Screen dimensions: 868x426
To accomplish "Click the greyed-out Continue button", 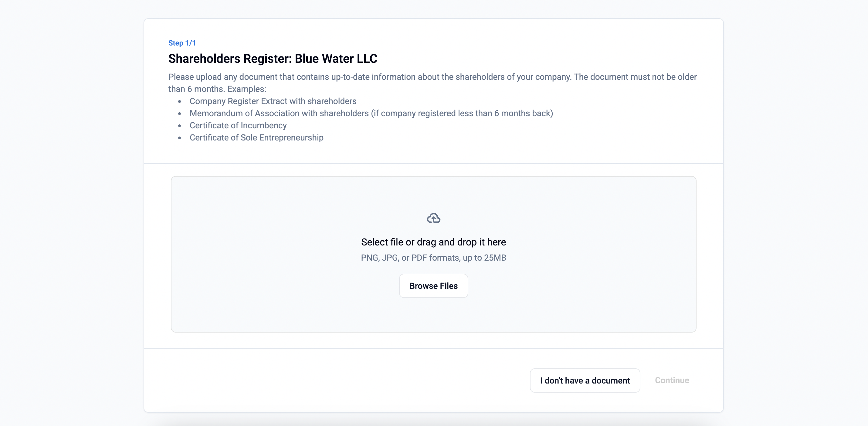I will [672, 380].
